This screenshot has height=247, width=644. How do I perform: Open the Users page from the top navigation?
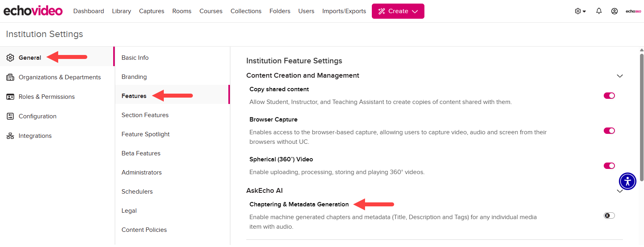pos(306,11)
